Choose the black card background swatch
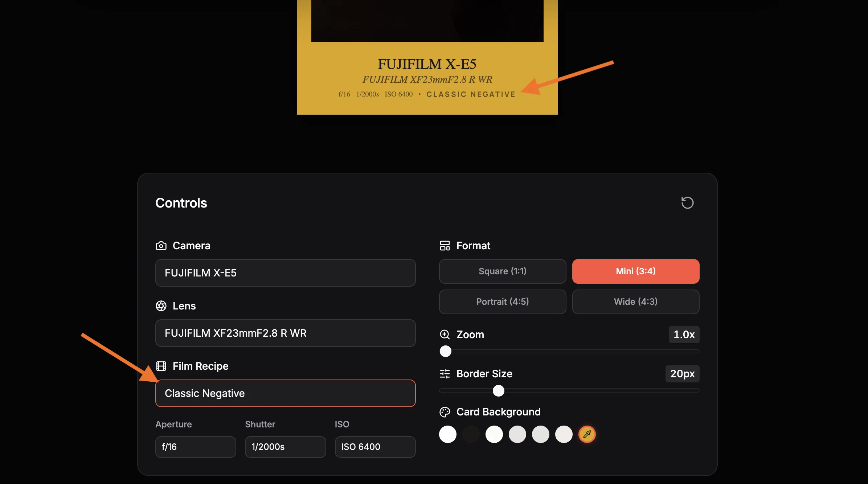Screen dimensions: 868x484 pyautogui.click(x=471, y=434)
